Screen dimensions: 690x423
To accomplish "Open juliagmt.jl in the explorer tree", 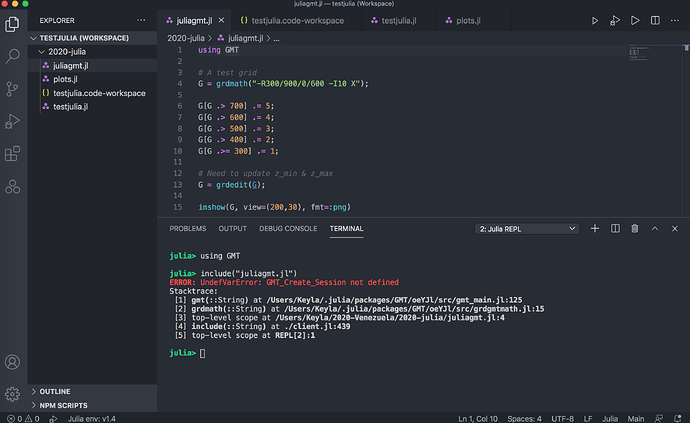I will (92, 66).
